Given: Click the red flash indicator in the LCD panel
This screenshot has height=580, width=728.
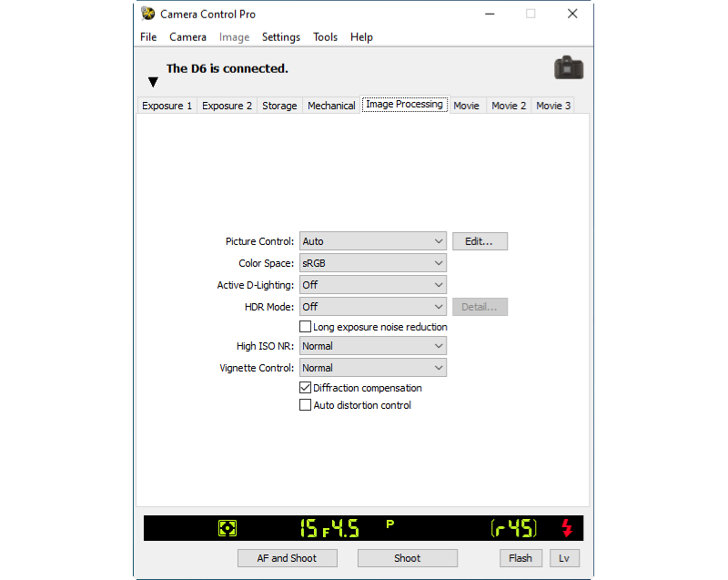Looking at the screenshot, I should point(567,528).
